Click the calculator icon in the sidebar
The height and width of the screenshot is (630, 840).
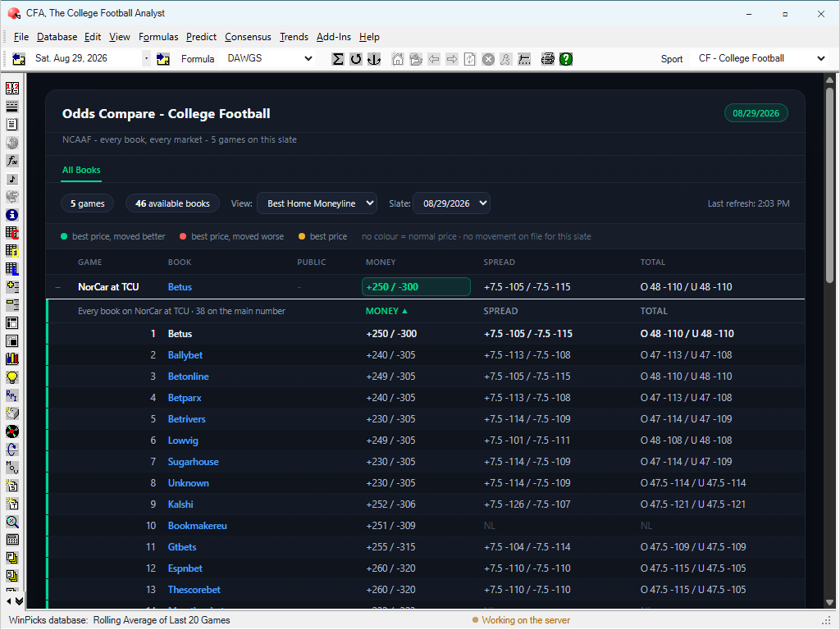12,540
